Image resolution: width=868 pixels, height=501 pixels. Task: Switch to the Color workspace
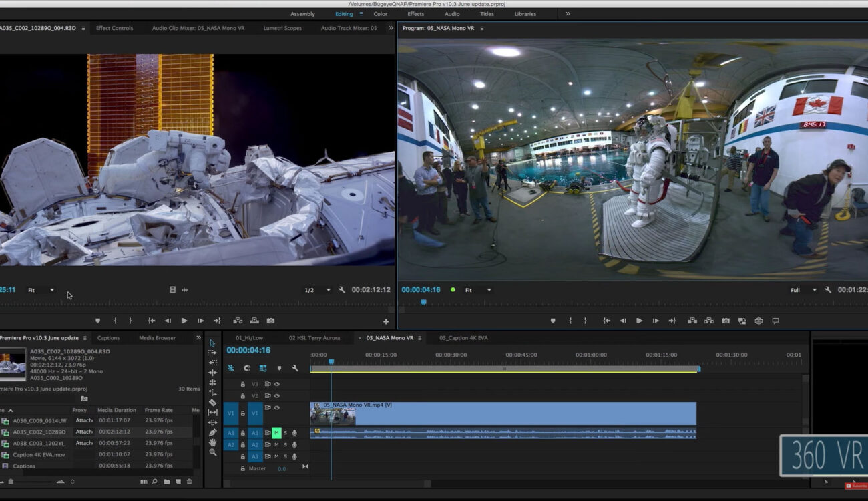(381, 13)
